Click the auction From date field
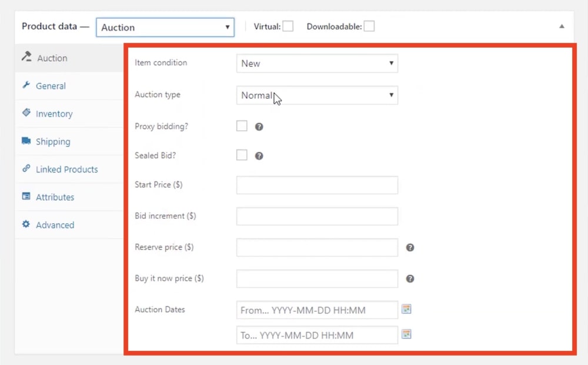 point(317,310)
